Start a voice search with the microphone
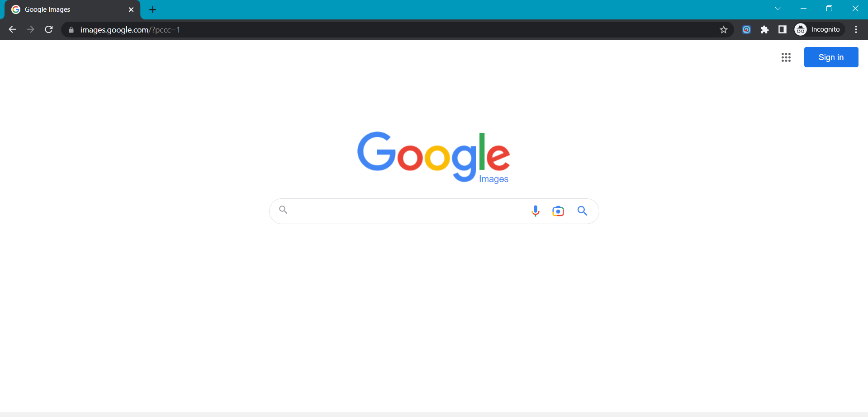Image resolution: width=868 pixels, height=417 pixels. click(x=535, y=211)
